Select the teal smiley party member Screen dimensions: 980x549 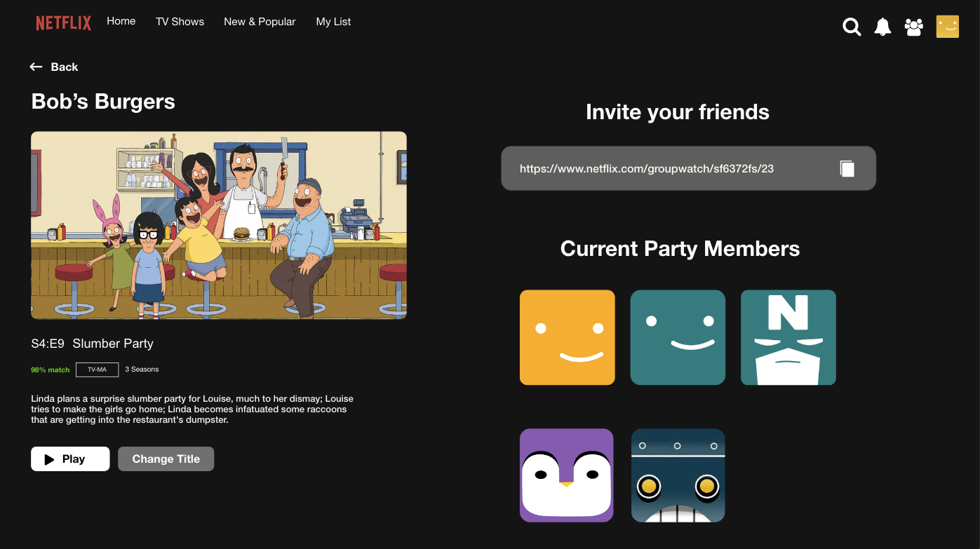coord(678,337)
